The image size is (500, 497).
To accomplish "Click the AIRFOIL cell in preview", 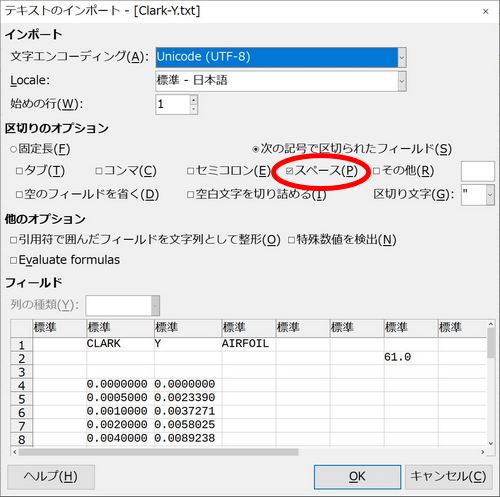I will click(x=249, y=344).
